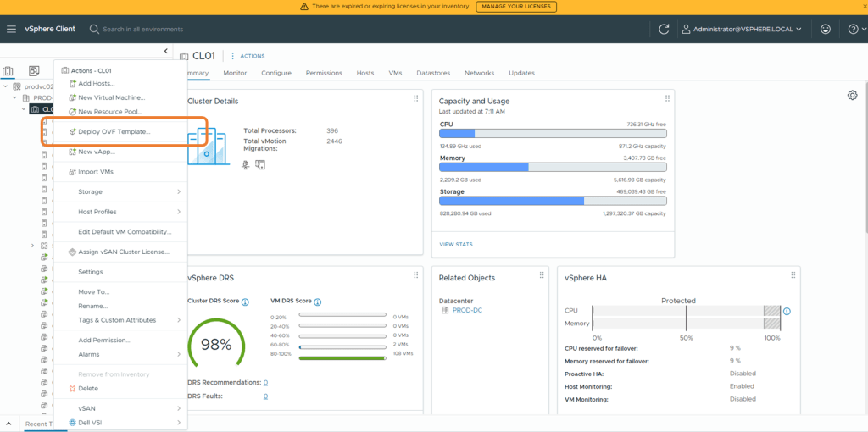
Task: Collapse the left navigation pane arrow
Action: pyautogui.click(x=166, y=52)
